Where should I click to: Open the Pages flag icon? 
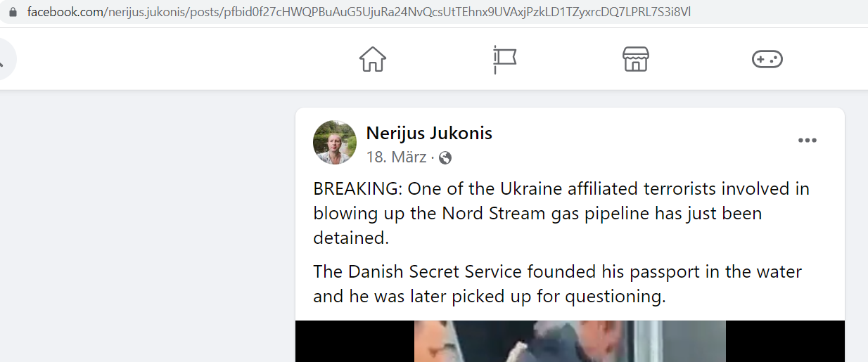click(504, 60)
